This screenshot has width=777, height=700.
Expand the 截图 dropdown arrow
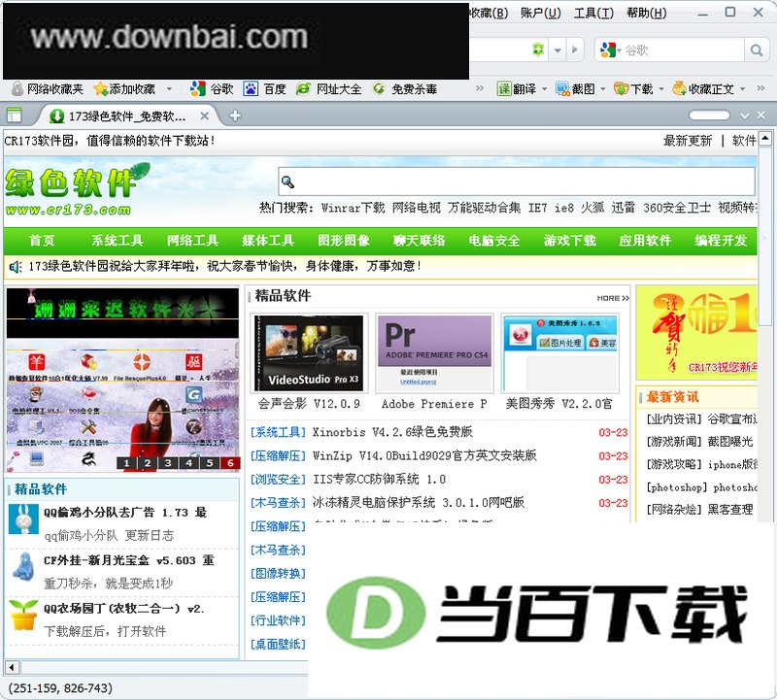(x=603, y=89)
